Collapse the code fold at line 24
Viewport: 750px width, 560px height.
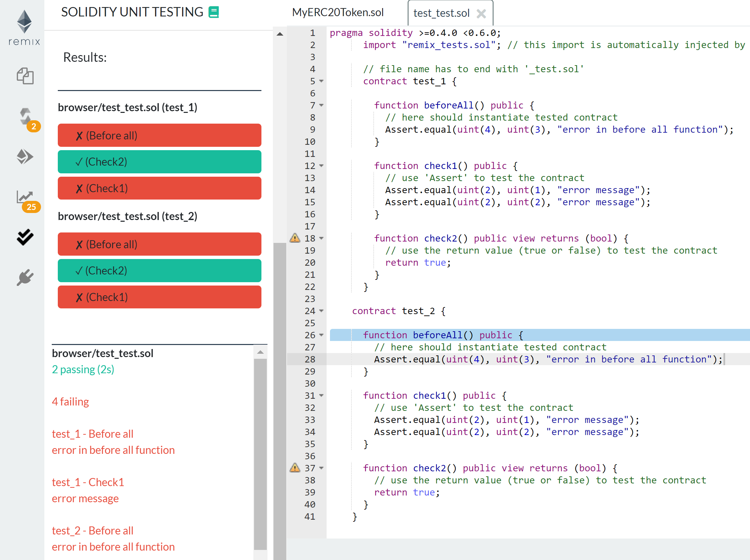tap(322, 311)
